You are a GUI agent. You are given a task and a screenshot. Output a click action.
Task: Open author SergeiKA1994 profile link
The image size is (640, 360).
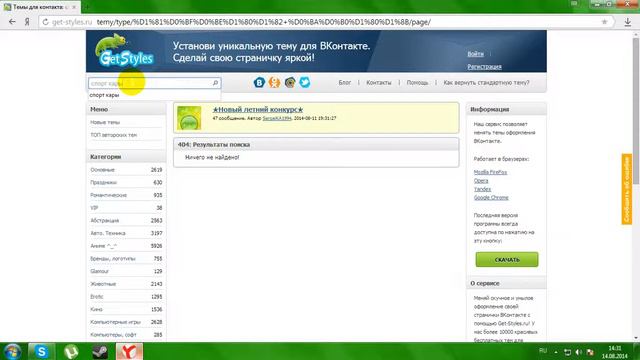tap(277, 118)
